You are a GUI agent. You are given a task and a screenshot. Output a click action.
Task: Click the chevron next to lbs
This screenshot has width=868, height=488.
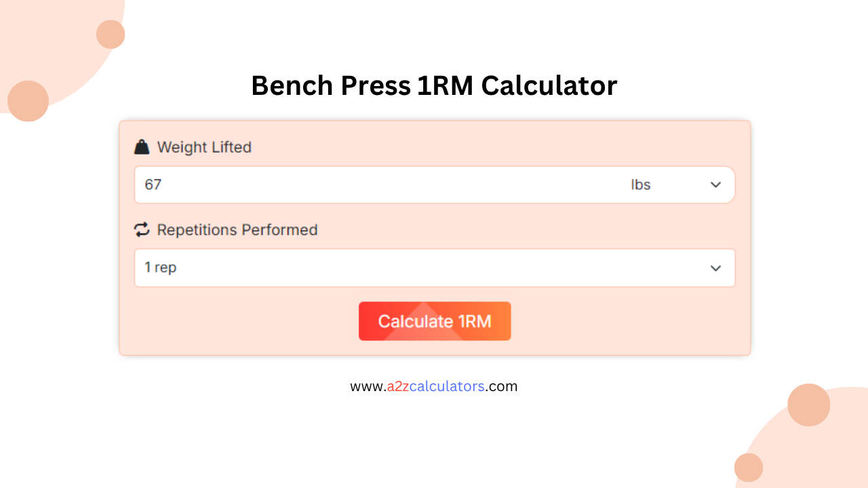715,184
